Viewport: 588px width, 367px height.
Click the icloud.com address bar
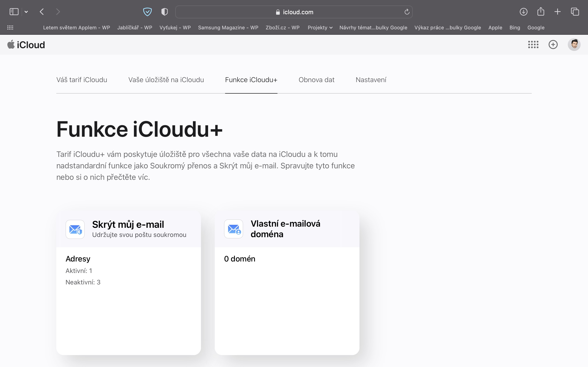point(294,12)
